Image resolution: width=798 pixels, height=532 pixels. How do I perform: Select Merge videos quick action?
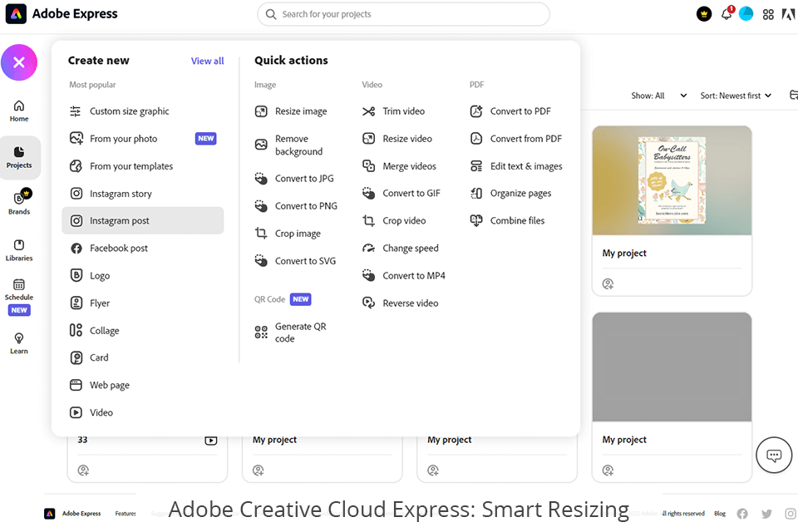point(399,166)
